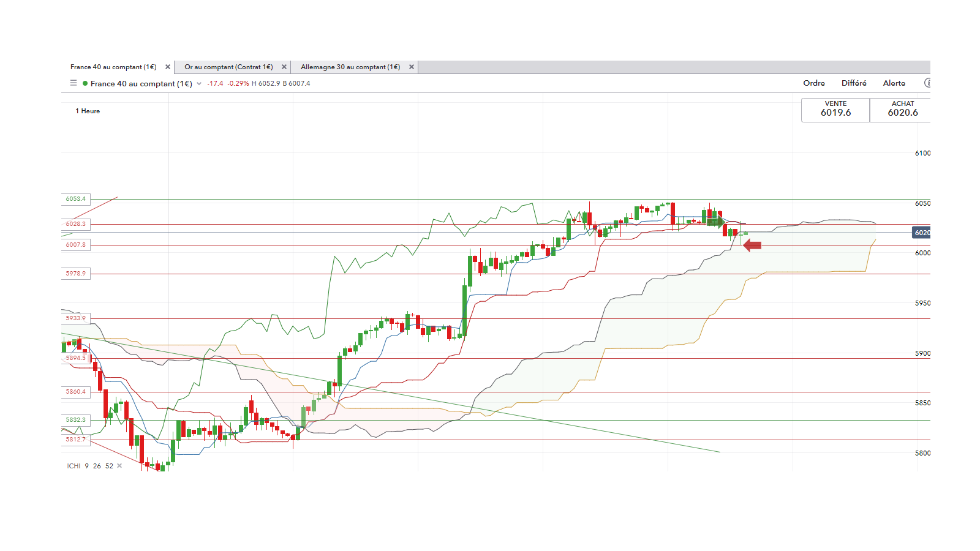Click the 6100 price axis label
Viewport: 980px width, 551px height.
coord(922,154)
